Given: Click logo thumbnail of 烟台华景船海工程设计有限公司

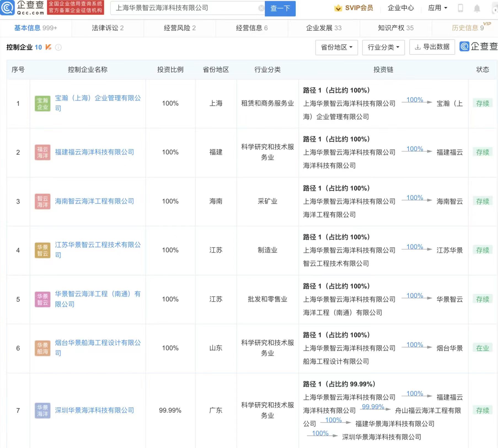Looking at the screenshot, I should pyautogui.click(x=42, y=348).
